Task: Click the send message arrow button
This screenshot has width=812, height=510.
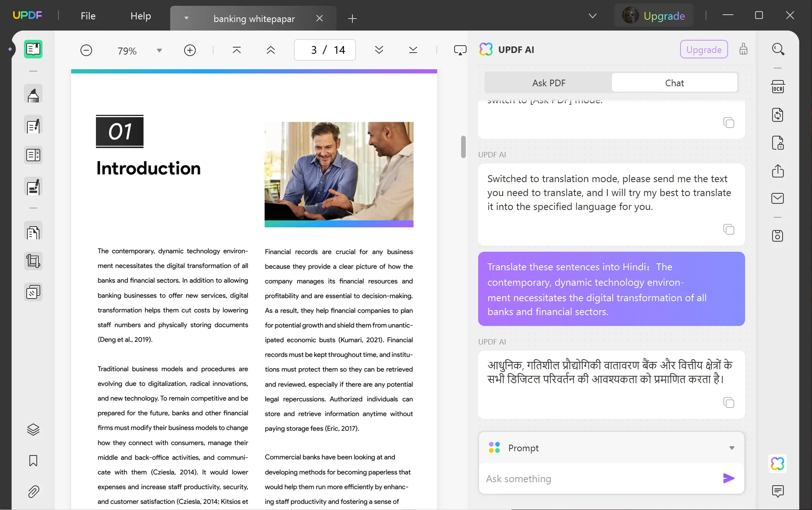Action: pos(728,478)
